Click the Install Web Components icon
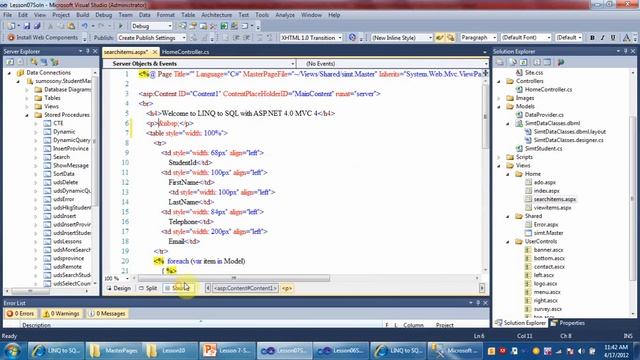The image size is (640, 360). [11, 38]
